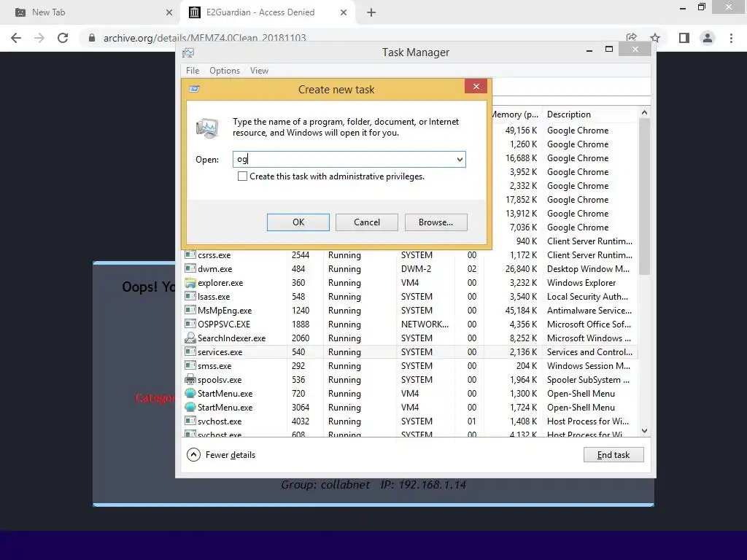Click the lock icon in address bar

(x=92, y=38)
